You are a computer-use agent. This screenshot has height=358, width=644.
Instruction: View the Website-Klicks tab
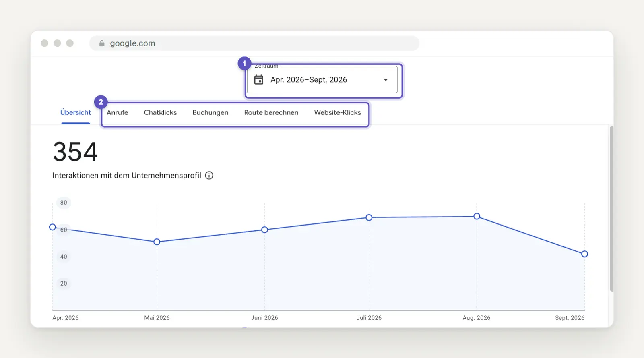tap(338, 112)
